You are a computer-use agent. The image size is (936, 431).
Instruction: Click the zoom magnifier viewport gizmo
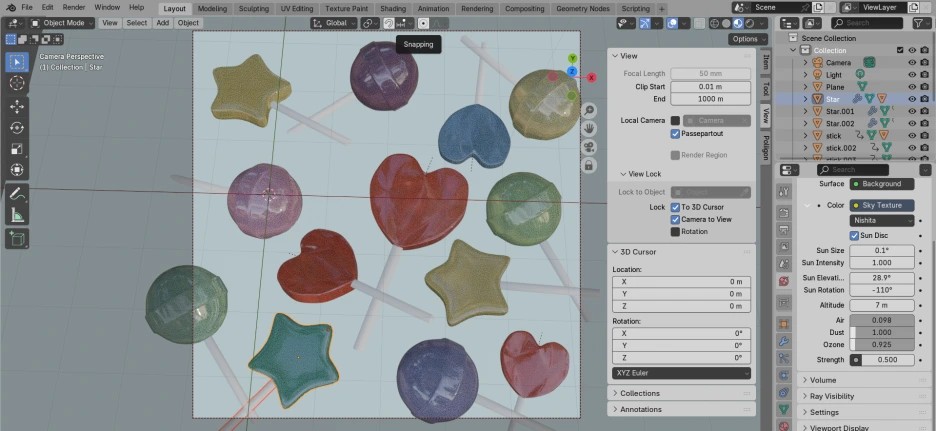click(589, 109)
